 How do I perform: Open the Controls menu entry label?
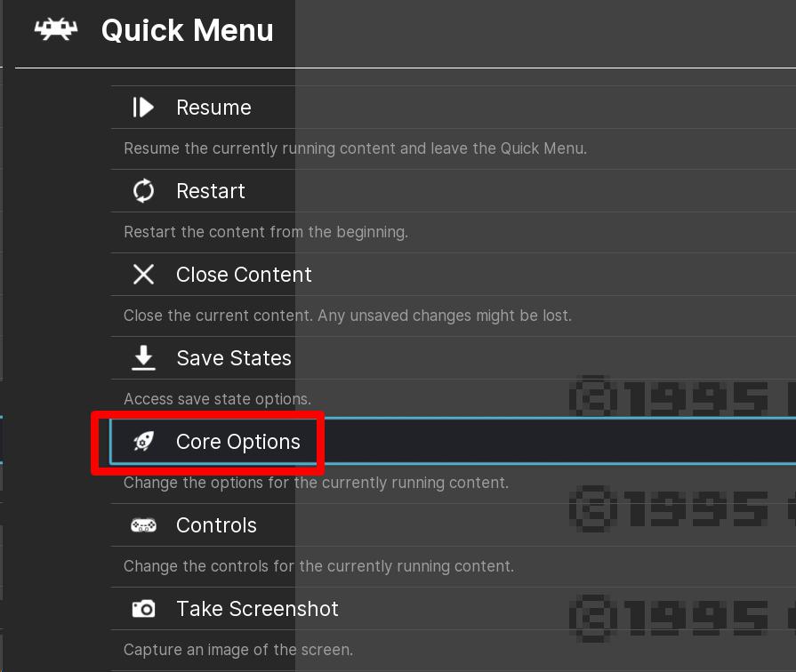pos(216,525)
